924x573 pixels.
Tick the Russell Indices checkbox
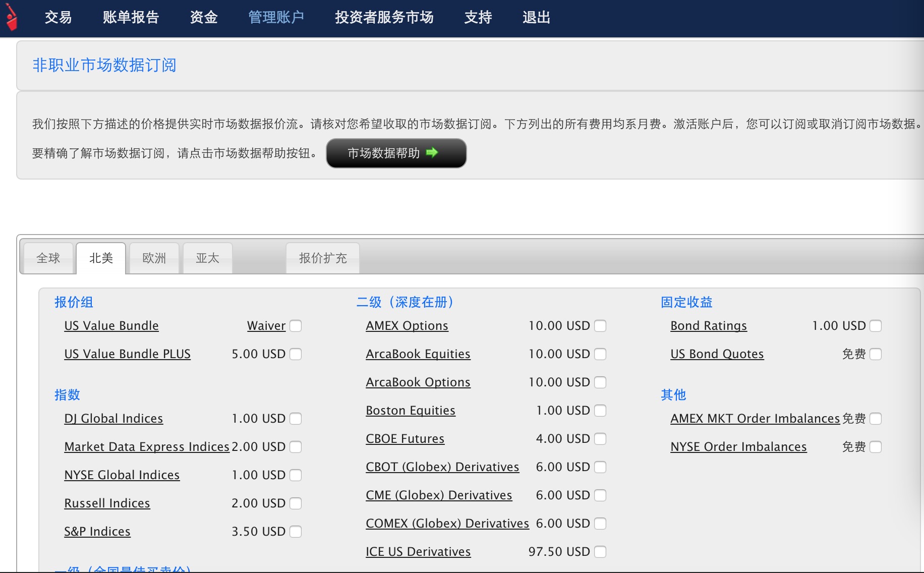(296, 503)
